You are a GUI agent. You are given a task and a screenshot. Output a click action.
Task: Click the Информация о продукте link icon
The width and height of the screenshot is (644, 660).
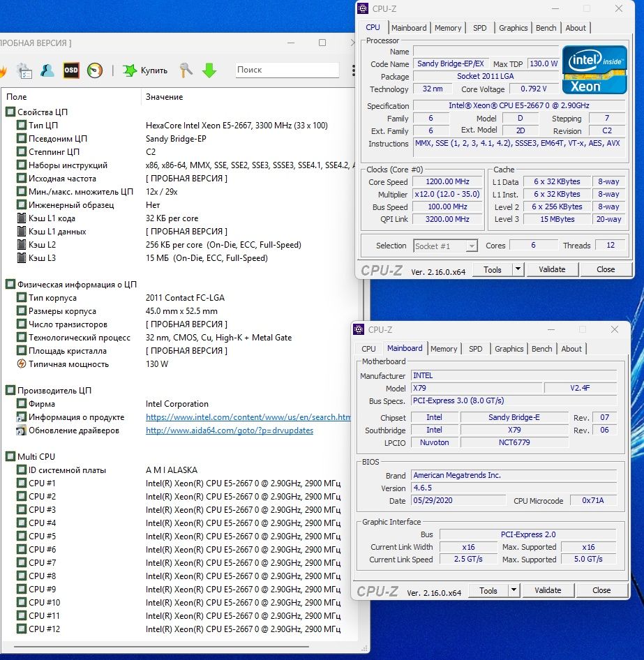(21, 417)
